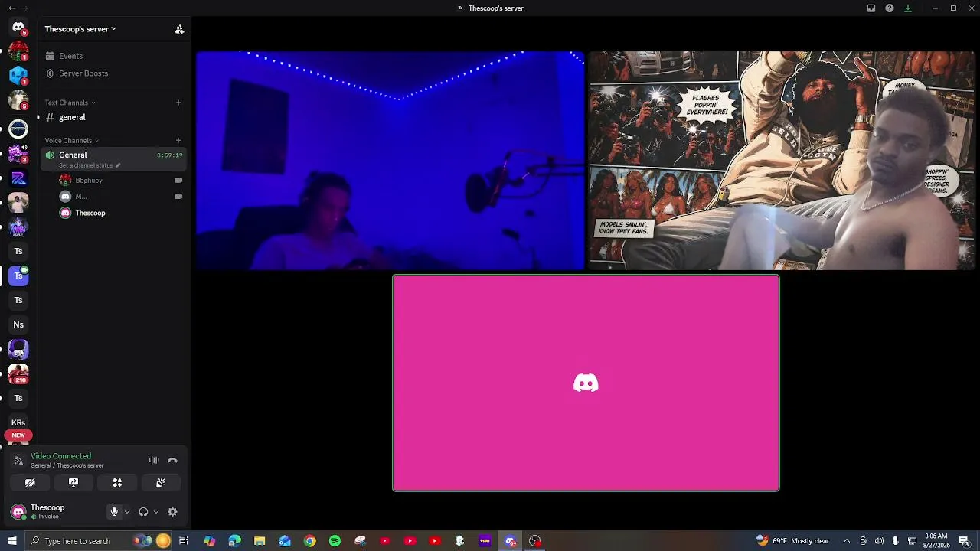Go back in navigation history
The image size is (980, 551).
pos(11,8)
